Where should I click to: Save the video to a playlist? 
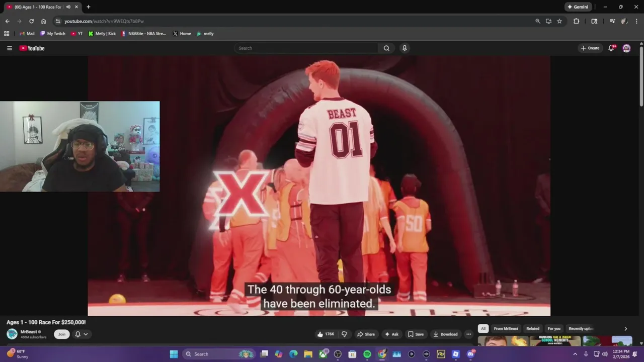pos(416,334)
